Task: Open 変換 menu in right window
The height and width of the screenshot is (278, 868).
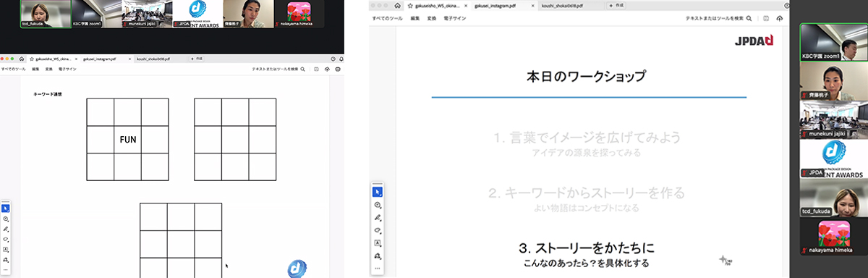Action: coord(432,17)
